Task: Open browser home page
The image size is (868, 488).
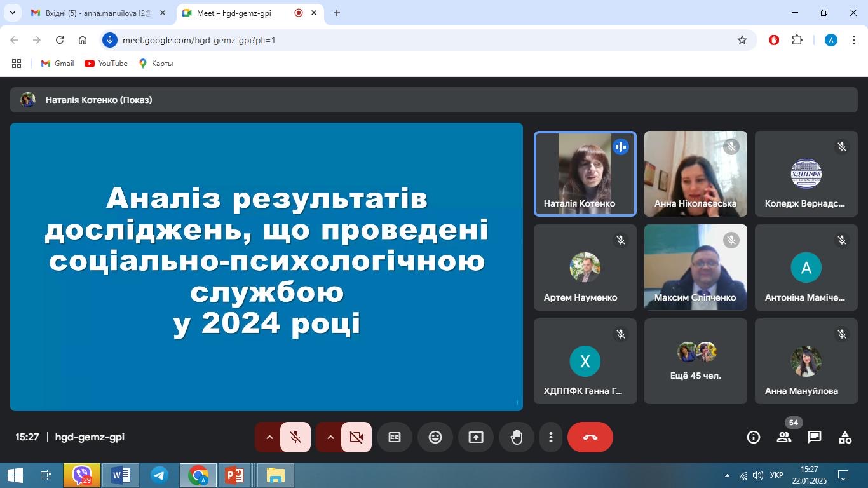Action: click(83, 40)
